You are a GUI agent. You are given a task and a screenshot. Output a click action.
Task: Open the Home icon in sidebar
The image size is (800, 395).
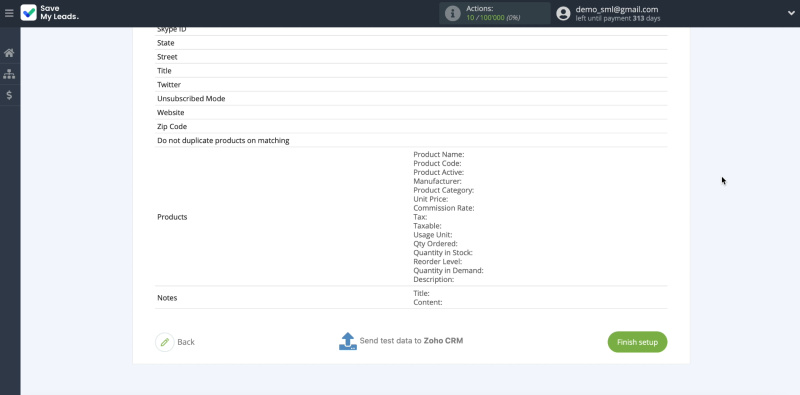(x=9, y=53)
